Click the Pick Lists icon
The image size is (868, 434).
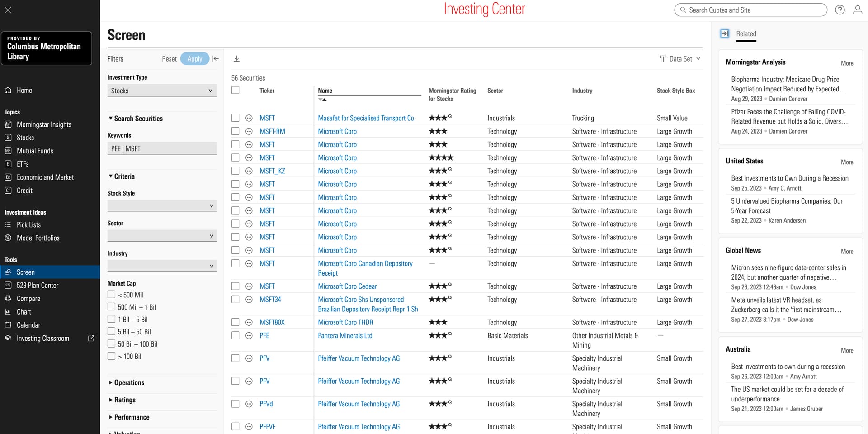click(x=8, y=224)
